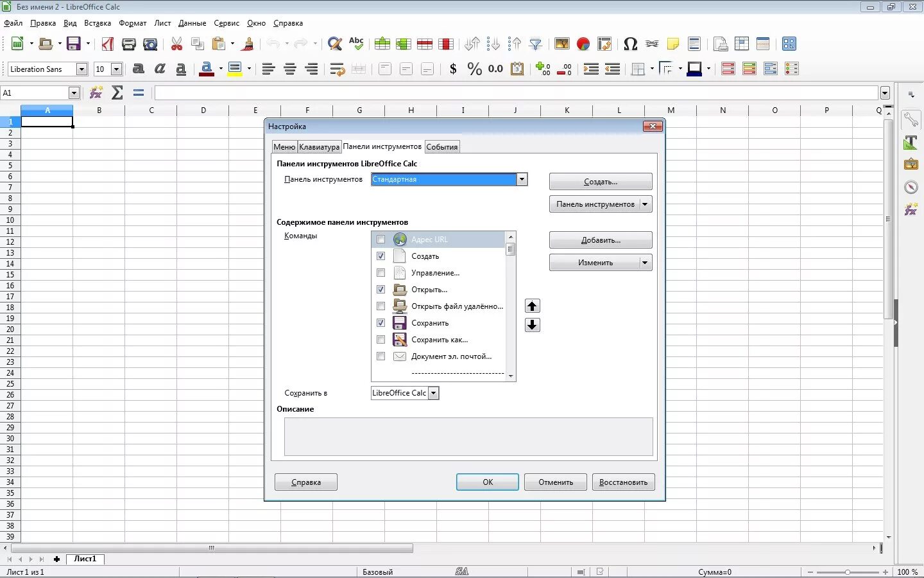Click the Cut scissors icon
This screenshot has width=924, height=578.
pos(177,44)
